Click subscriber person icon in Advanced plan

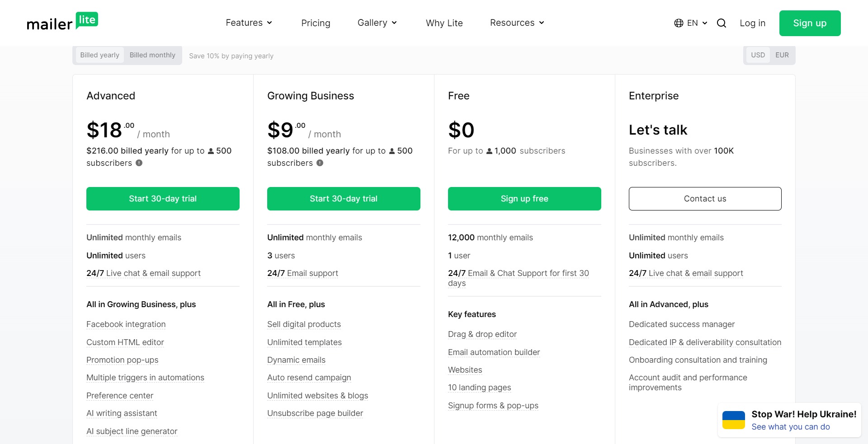[x=211, y=151]
